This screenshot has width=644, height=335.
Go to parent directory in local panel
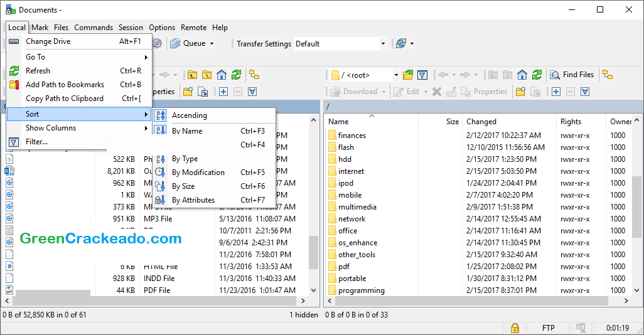[192, 75]
